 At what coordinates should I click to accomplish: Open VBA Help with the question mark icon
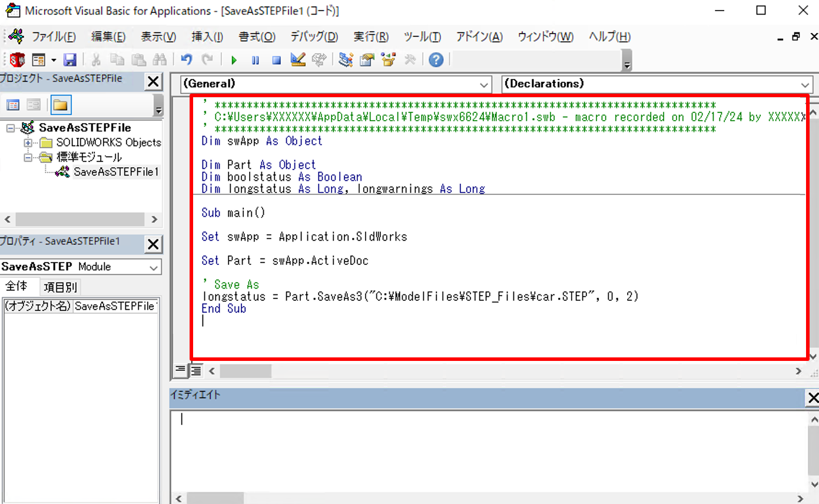coord(436,59)
